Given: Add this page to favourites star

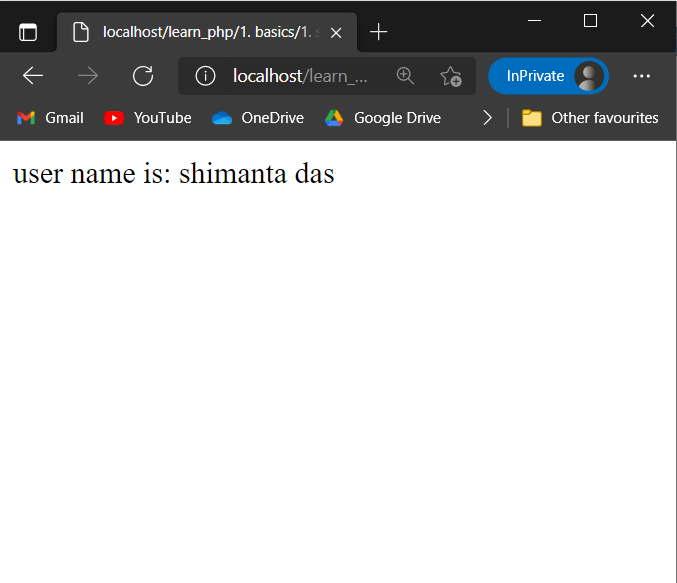Looking at the screenshot, I should point(451,76).
